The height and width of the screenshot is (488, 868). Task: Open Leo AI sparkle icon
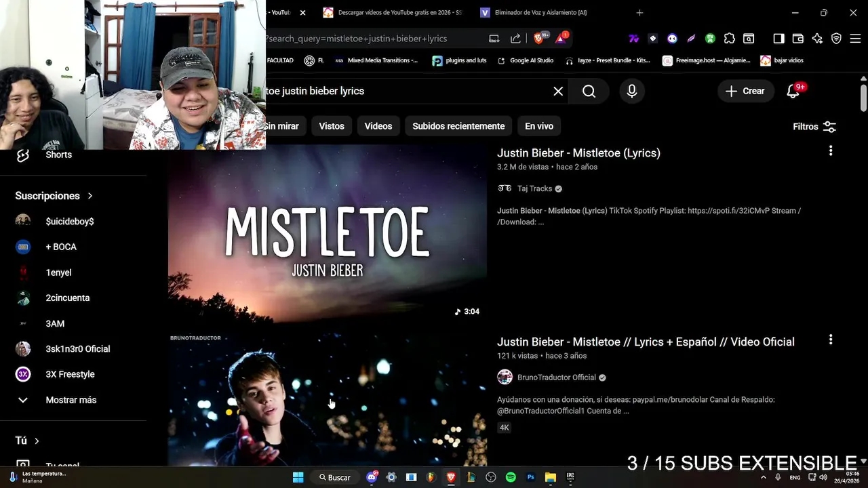(x=817, y=39)
